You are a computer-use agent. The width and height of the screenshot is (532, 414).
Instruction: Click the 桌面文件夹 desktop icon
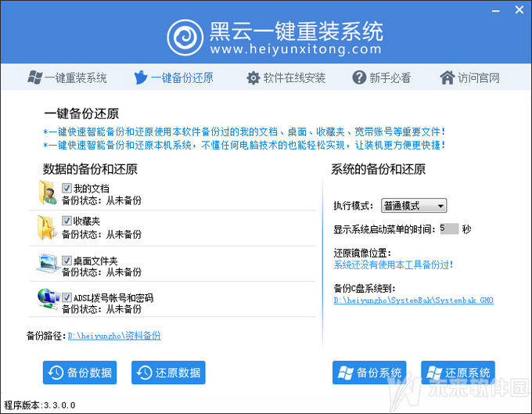47,263
